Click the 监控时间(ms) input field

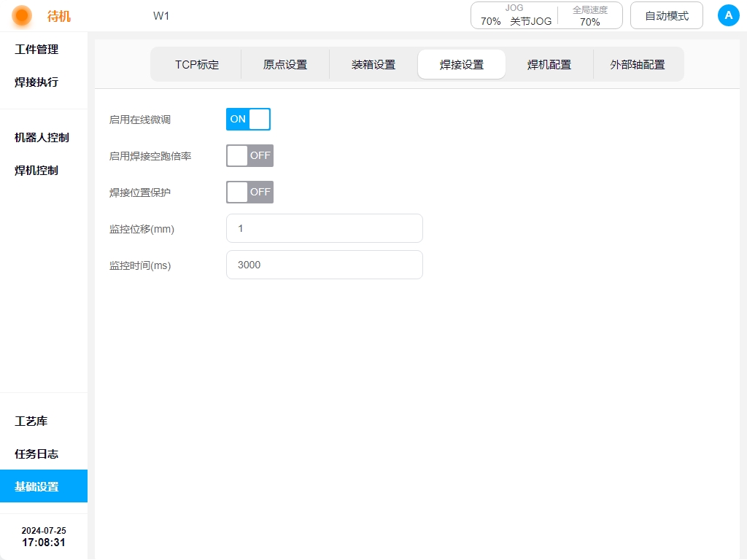(325, 265)
